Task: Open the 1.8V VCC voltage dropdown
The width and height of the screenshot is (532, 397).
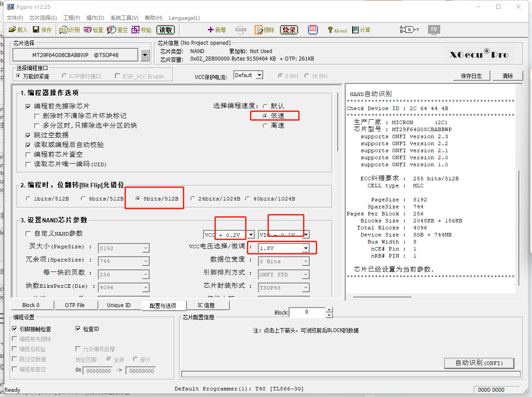Action: point(306,248)
